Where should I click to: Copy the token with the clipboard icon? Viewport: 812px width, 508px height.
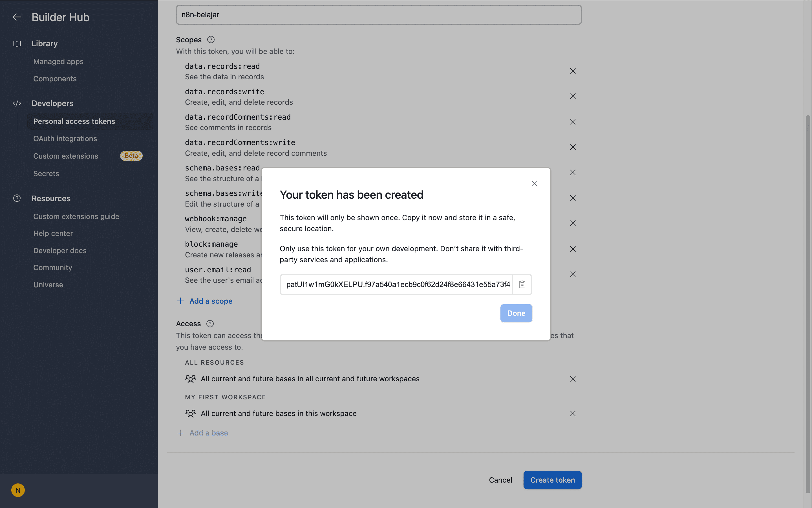pyautogui.click(x=522, y=284)
